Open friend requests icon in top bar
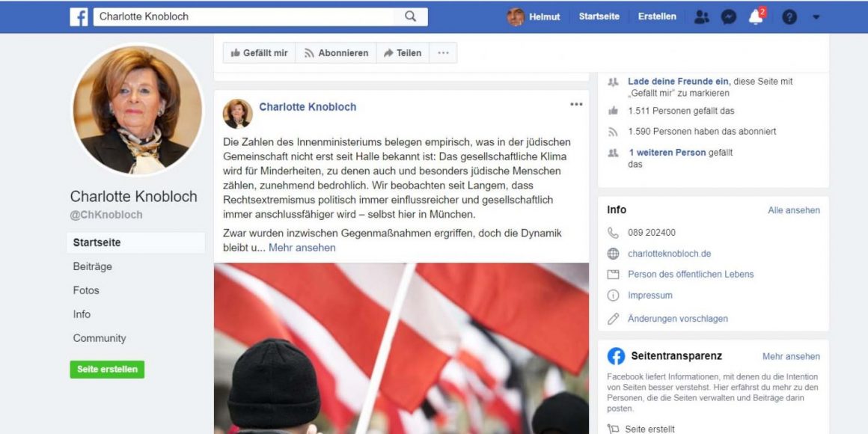This screenshot has height=434, width=868. coord(701,17)
